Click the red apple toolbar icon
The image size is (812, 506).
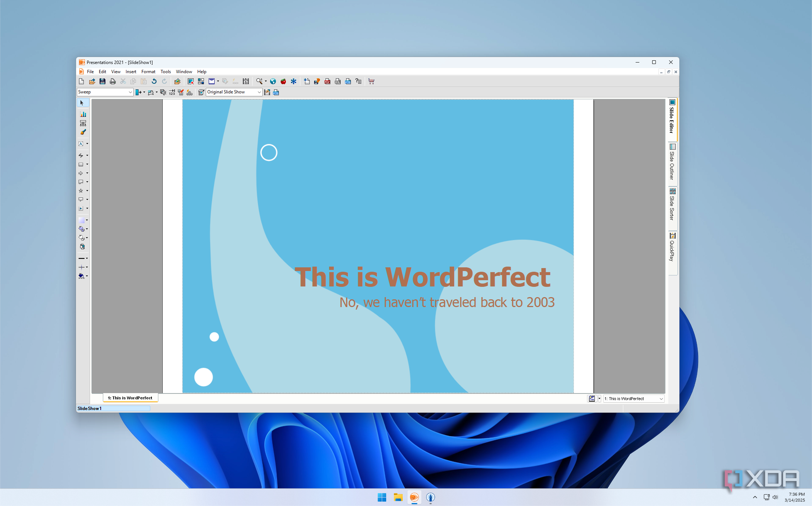pyautogui.click(x=283, y=81)
